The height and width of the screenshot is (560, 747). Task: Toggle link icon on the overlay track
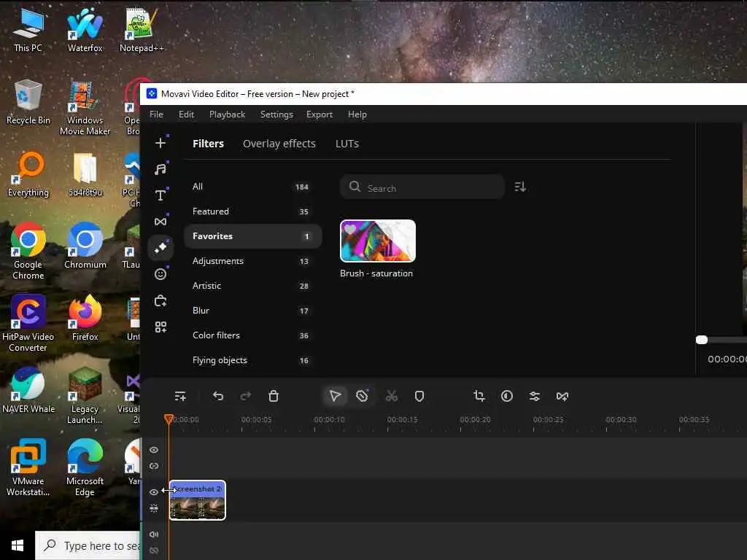[154, 466]
